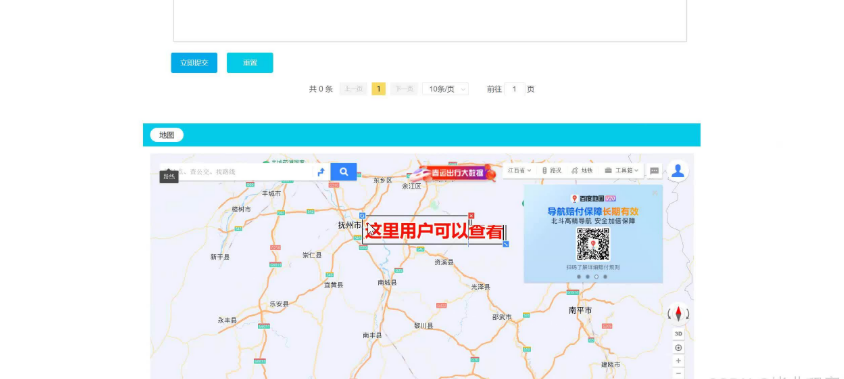Viewport: 844px width, 379px height.
Task: Click the 重置 reset button
Action: coord(250,62)
